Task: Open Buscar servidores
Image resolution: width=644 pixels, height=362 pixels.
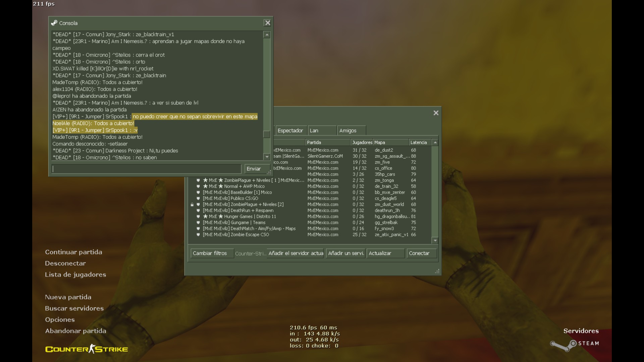Action: click(x=74, y=308)
